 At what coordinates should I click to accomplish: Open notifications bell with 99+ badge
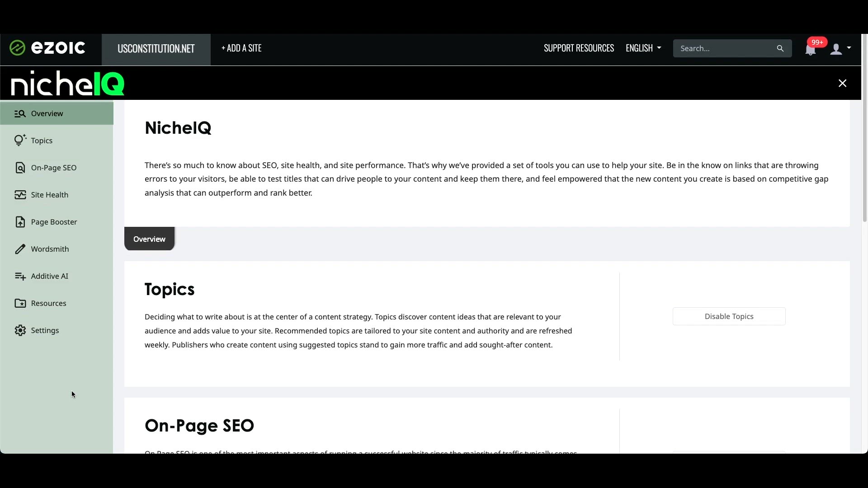tap(811, 49)
